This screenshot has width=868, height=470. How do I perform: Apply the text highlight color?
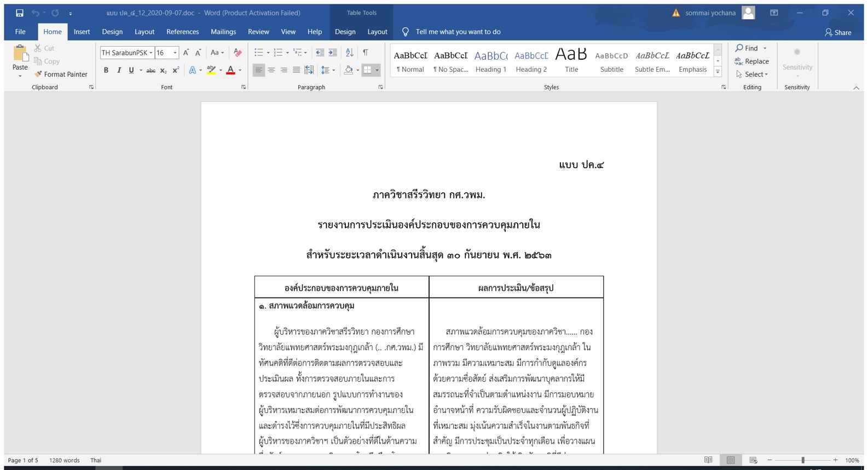click(x=211, y=70)
